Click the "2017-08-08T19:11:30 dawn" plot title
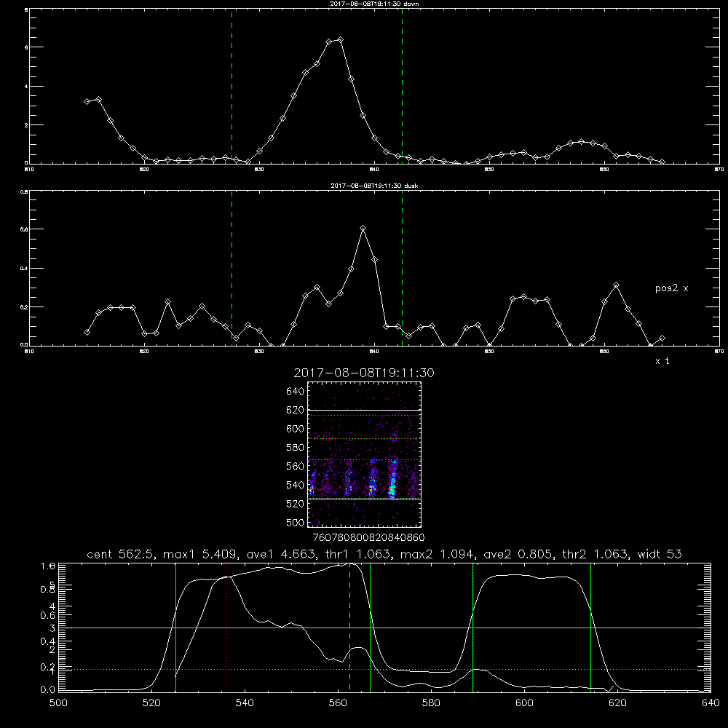Screen dimensions: 728x728 pyautogui.click(x=374, y=4)
